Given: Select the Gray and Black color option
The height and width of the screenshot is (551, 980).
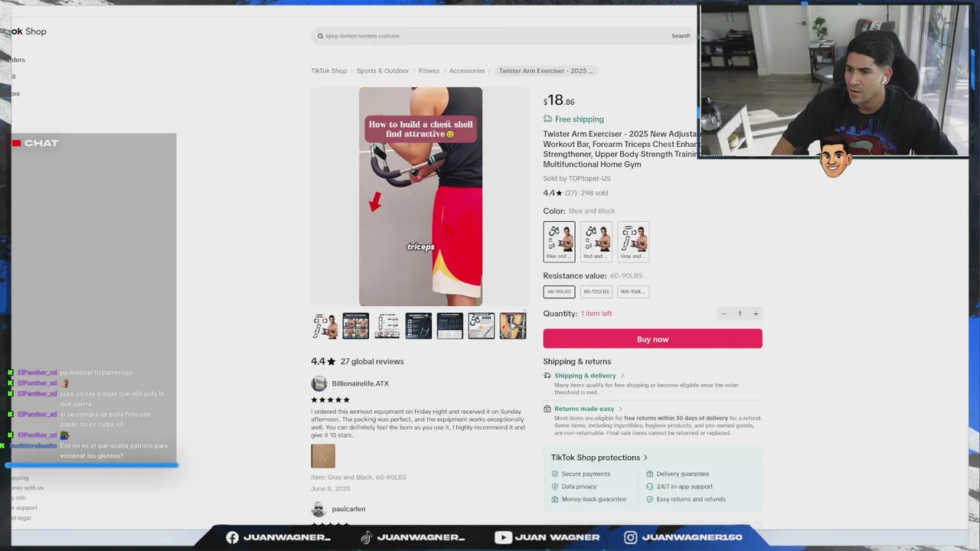Looking at the screenshot, I should [x=633, y=241].
